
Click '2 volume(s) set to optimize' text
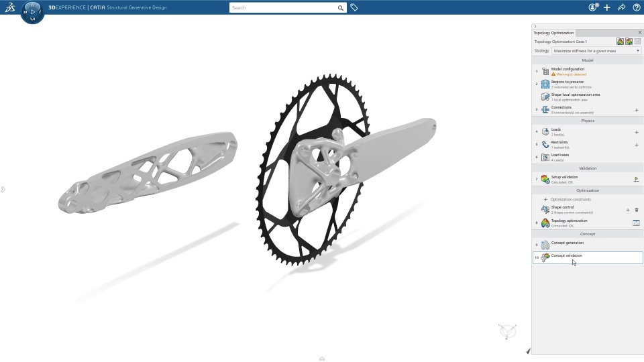pos(572,87)
